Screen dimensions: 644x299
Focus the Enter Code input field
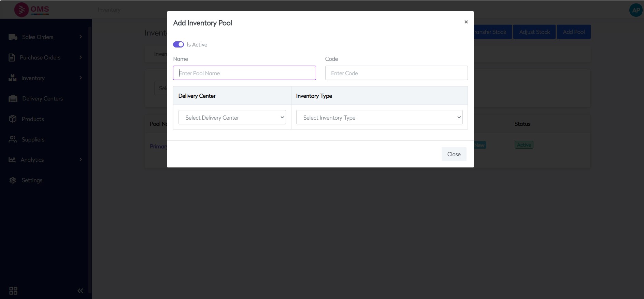point(396,73)
